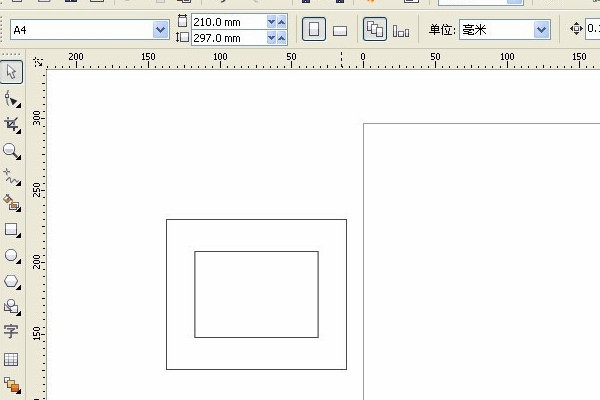Click the page width icon
This screenshot has height=400, width=600.
[183, 21]
